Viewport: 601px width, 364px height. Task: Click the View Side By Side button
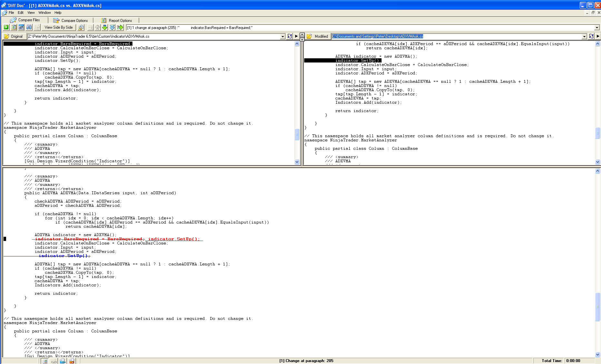(59, 27)
